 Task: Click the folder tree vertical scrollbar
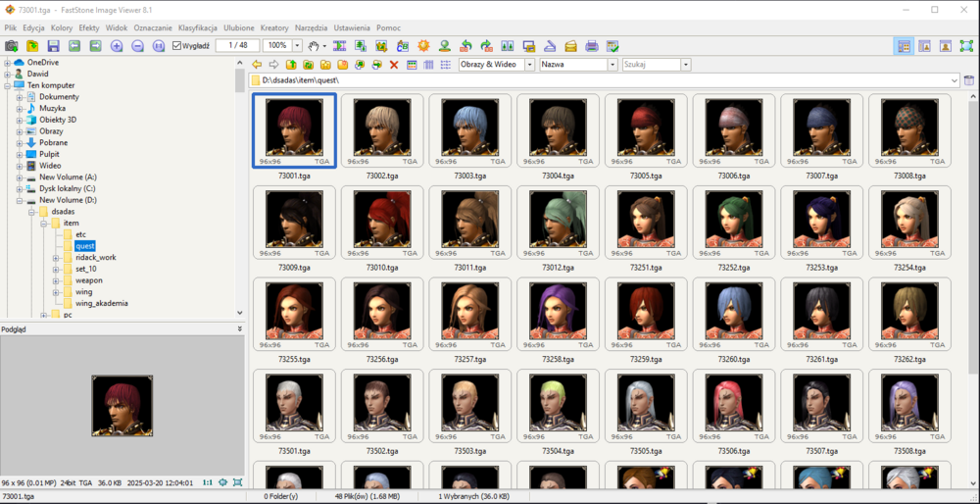240,187
